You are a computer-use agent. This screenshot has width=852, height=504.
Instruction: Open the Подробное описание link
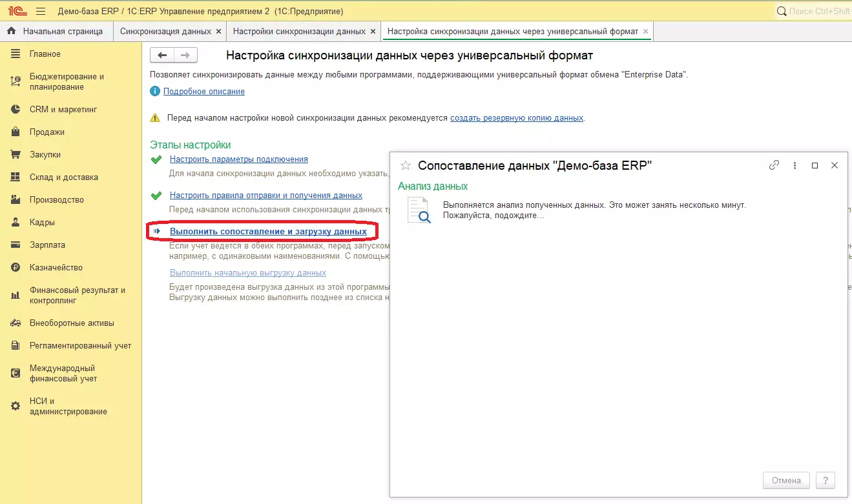pyautogui.click(x=204, y=92)
